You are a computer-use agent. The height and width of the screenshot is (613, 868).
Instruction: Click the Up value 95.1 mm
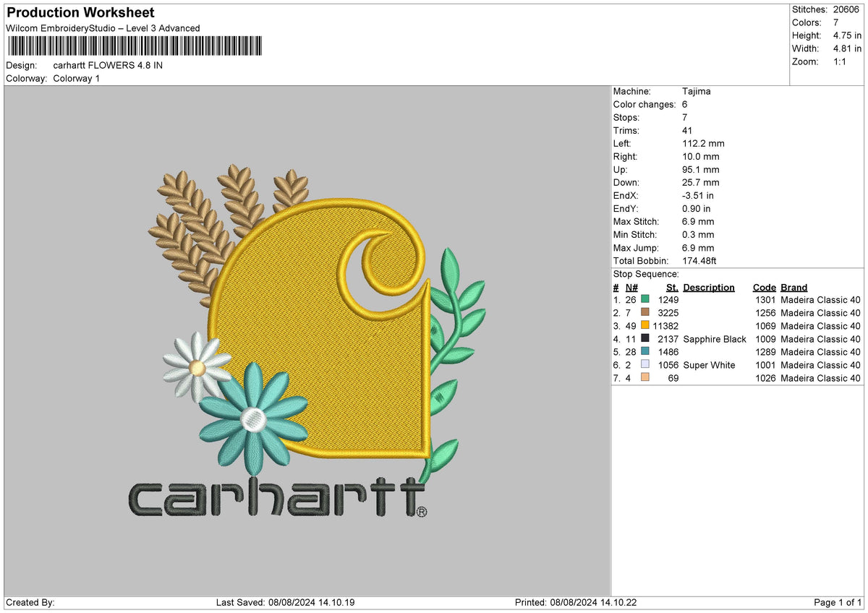pos(701,169)
